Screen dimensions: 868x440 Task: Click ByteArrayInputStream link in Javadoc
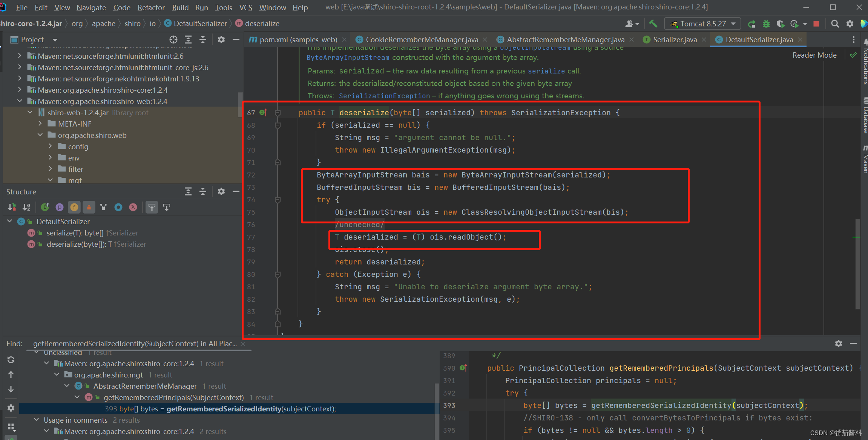348,57
